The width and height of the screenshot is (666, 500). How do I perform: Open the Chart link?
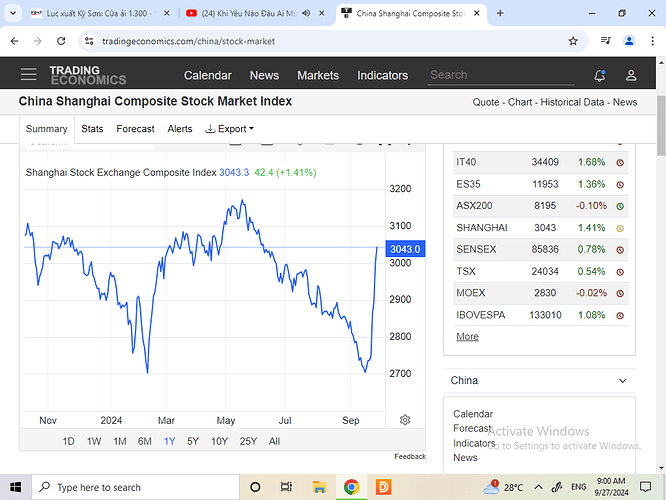click(520, 102)
